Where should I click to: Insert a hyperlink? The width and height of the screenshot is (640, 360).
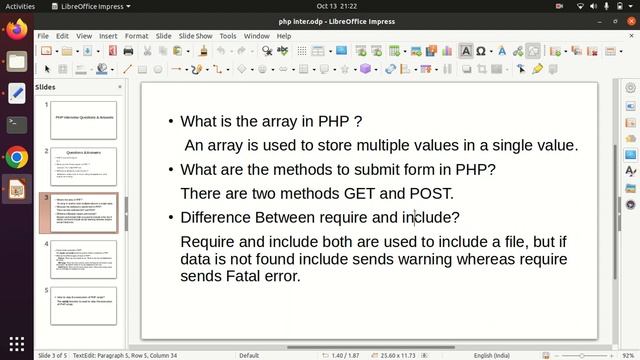click(518, 51)
